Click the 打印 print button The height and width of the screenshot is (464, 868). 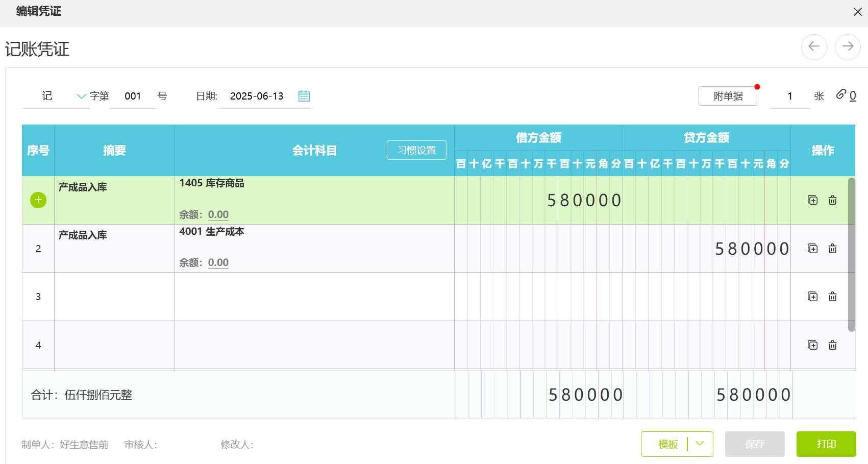pyautogui.click(x=826, y=444)
